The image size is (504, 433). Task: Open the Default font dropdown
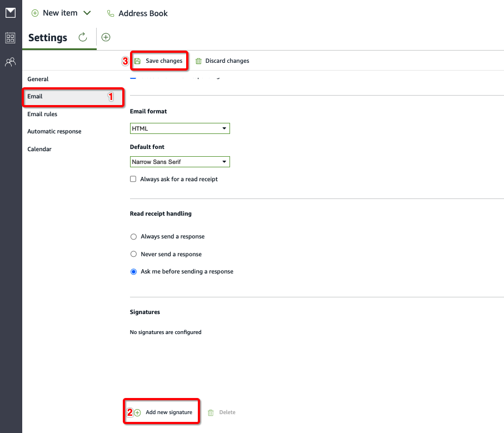(179, 162)
